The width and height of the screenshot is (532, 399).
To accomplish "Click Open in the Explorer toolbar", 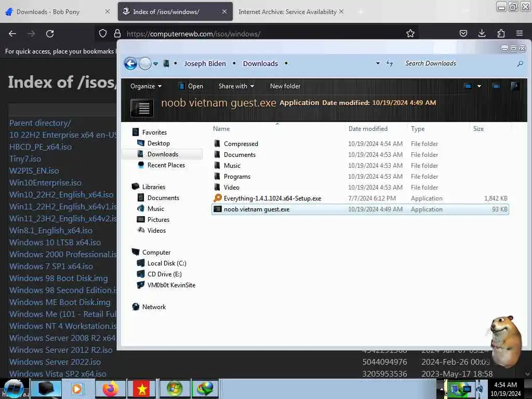I will [x=191, y=86].
